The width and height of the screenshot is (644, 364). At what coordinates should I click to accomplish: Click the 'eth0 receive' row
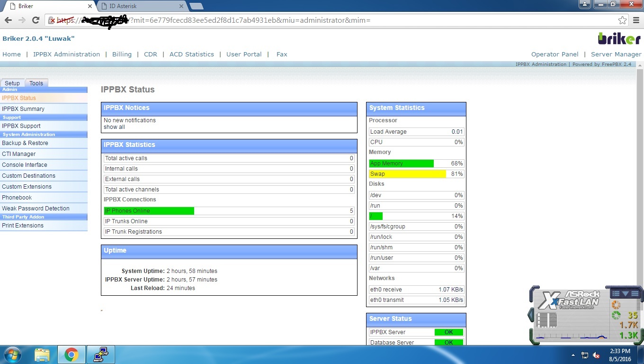point(416,290)
